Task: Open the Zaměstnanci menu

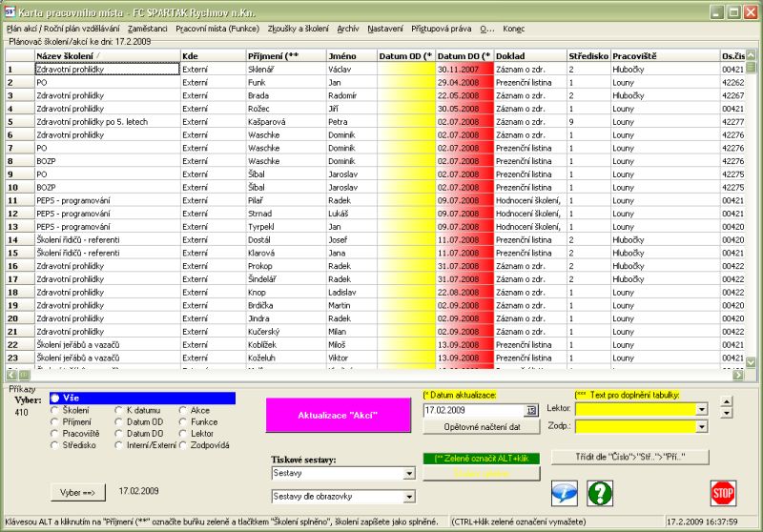Action: [148, 29]
